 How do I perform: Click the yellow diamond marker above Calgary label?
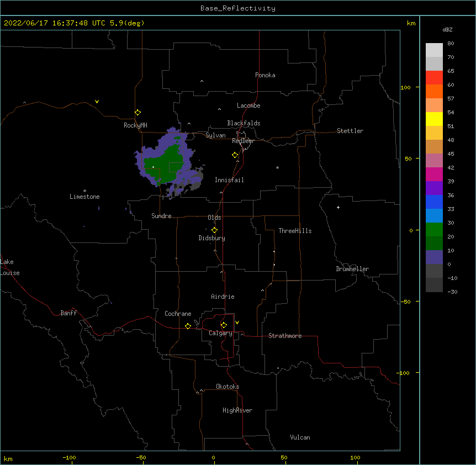(224, 325)
